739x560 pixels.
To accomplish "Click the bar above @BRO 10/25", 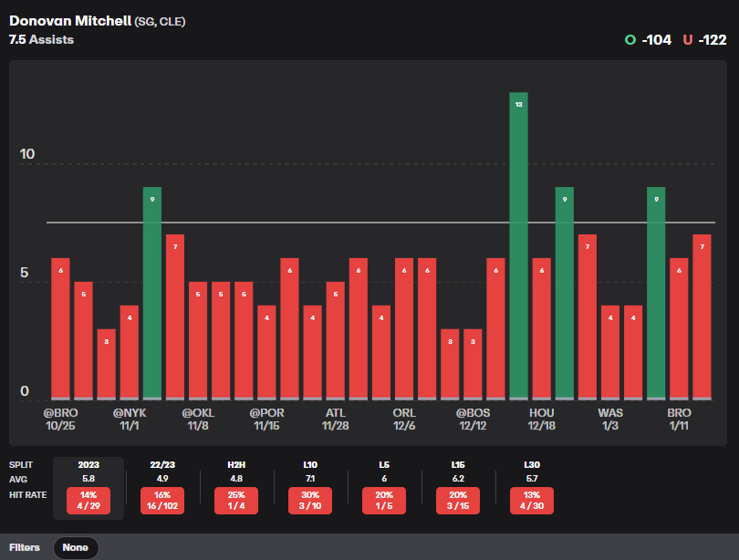I will coord(60,328).
